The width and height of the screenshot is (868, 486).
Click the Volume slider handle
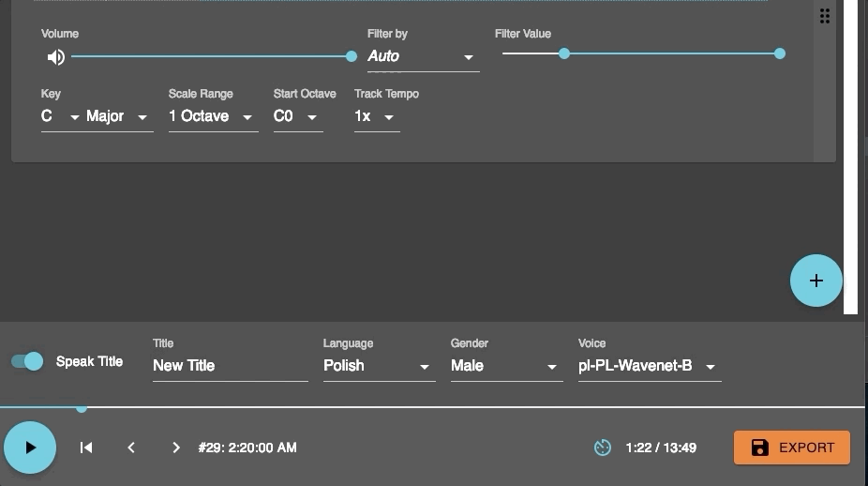pos(351,56)
